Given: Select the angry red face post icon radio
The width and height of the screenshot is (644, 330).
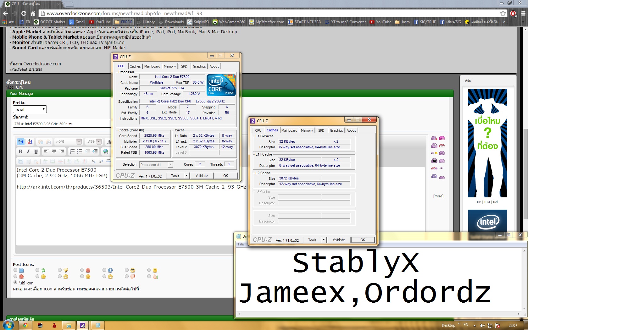Looking at the screenshot, I should click(15, 276).
